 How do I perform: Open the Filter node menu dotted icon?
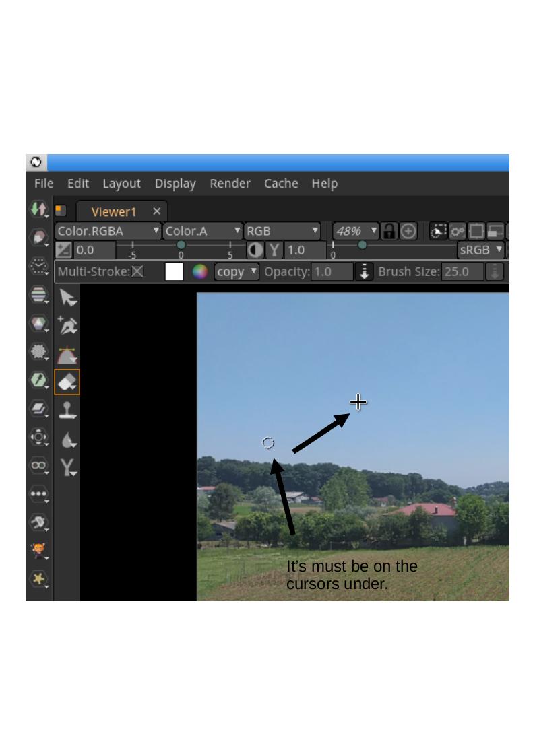click(38, 351)
